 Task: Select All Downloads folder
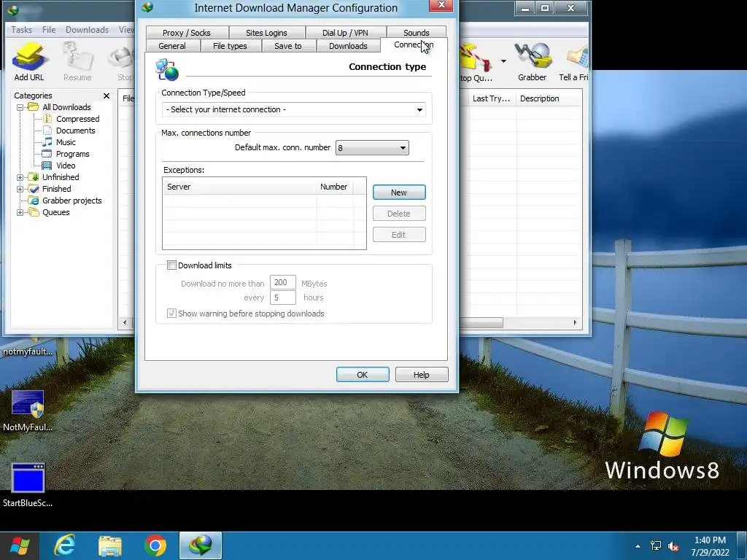click(x=60, y=107)
